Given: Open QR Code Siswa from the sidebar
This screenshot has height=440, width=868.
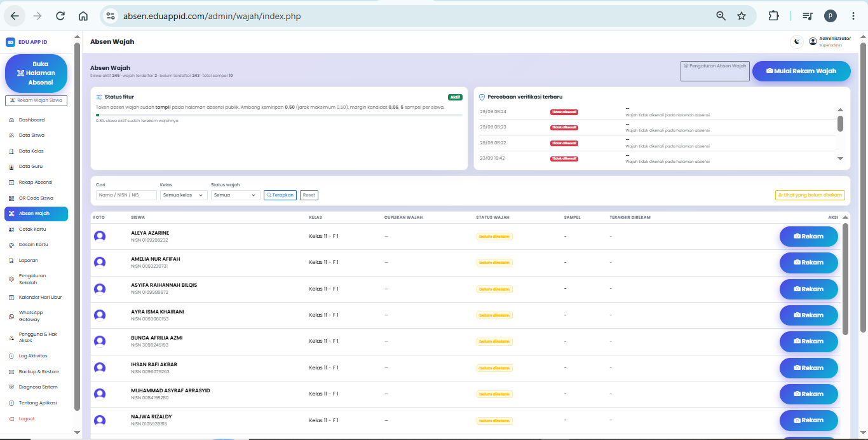Looking at the screenshot, I should pos(36,198).
